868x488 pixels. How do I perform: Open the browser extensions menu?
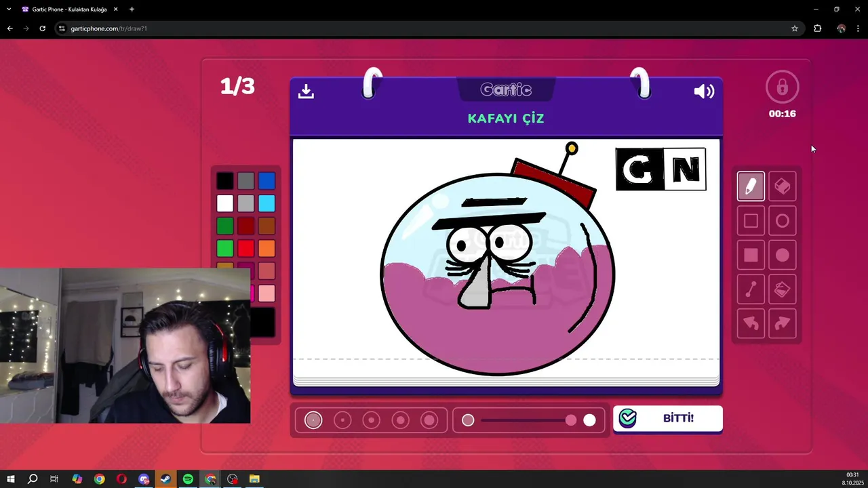(817, 28)
